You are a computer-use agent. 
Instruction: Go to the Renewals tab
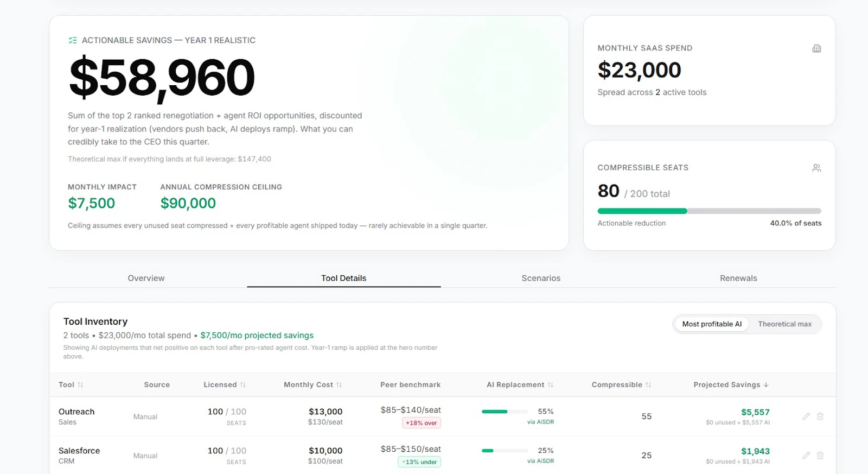[x=738, y=278]
